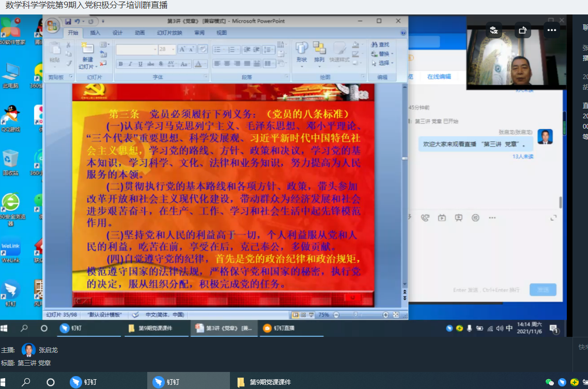Apply bullet list formatting

218,50
